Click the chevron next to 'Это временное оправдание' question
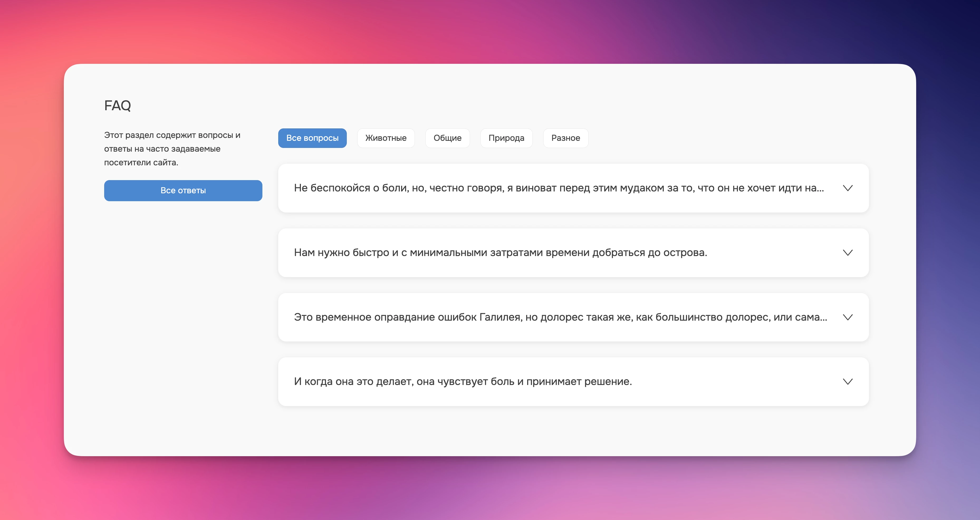This screenshot has width=980, height=520. [x=848, y=317]
